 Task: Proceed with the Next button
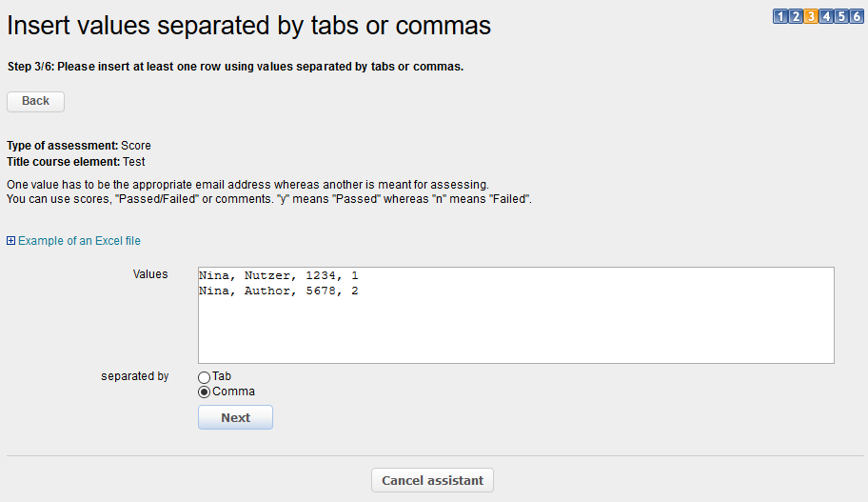[x=235, y=417]
